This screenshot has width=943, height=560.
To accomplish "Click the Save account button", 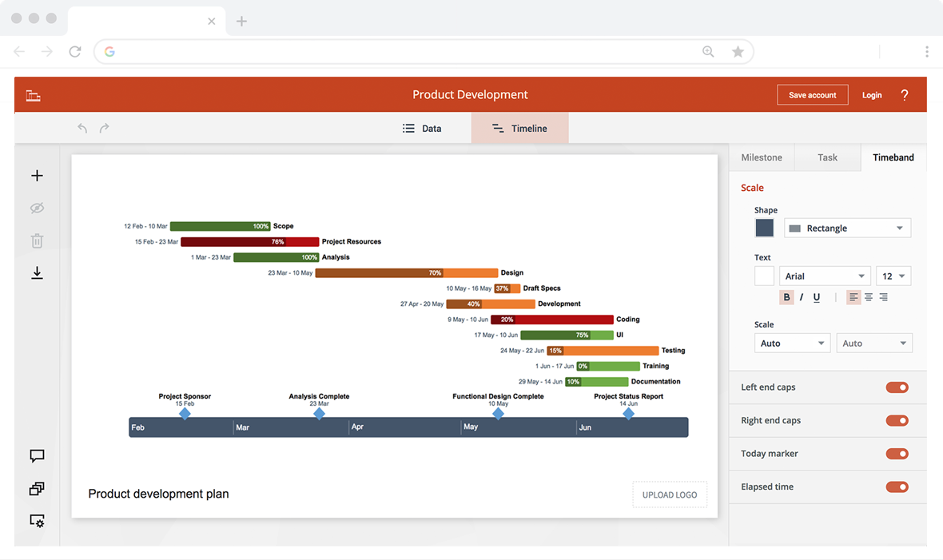I will 812,95.
